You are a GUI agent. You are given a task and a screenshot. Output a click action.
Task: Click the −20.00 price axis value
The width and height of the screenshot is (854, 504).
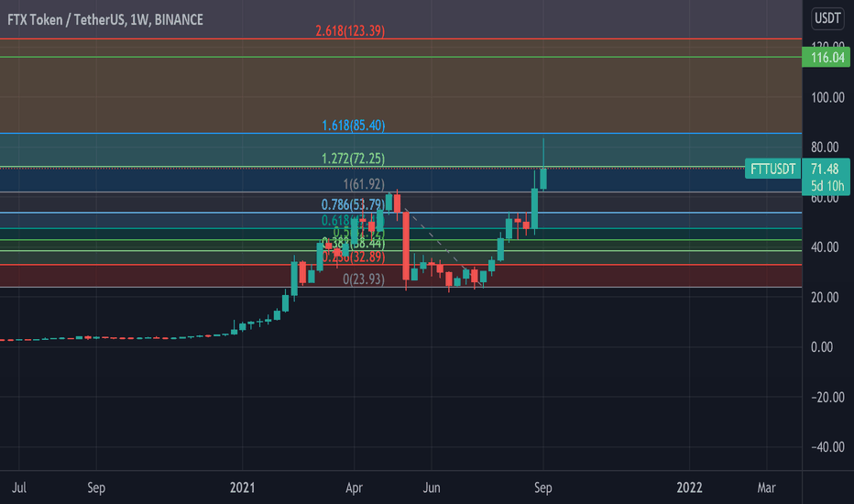coord(827,397)
